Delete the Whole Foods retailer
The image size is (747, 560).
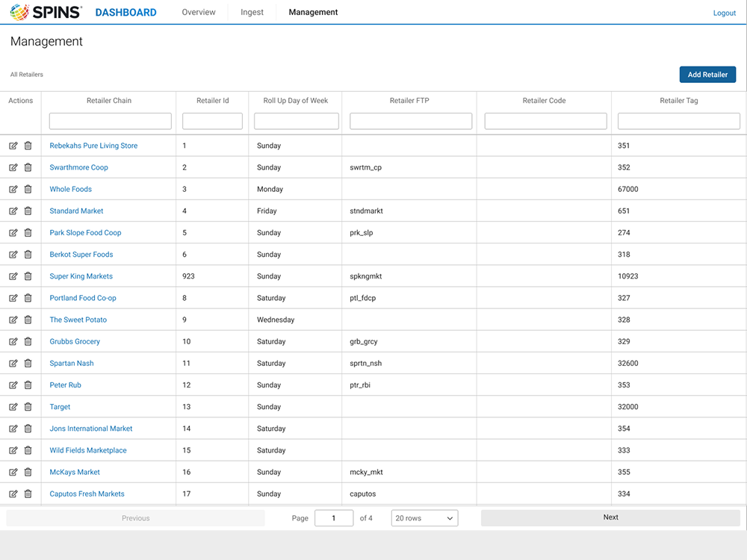(28, 189)
